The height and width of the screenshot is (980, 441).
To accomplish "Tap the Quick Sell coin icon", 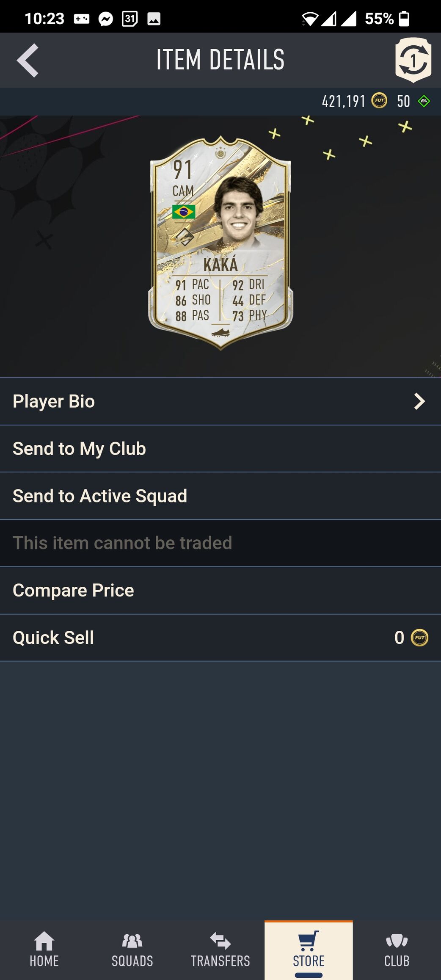I will (x=420, y=638).
